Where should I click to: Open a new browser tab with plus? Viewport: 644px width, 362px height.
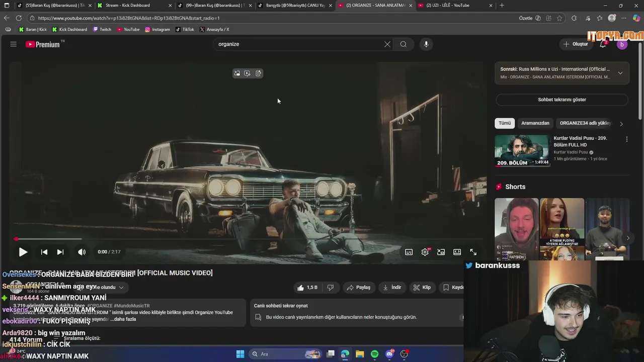pos(502,6)
